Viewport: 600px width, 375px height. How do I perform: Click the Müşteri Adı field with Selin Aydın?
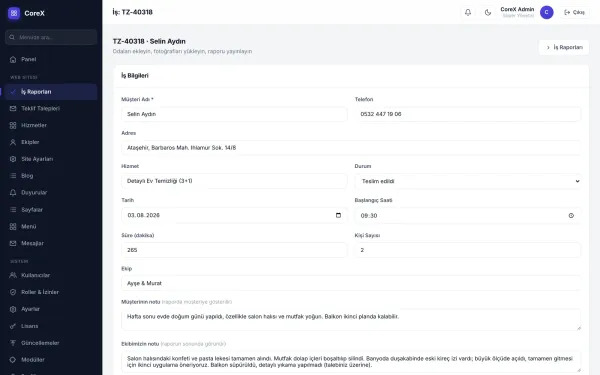pos(234,114)
